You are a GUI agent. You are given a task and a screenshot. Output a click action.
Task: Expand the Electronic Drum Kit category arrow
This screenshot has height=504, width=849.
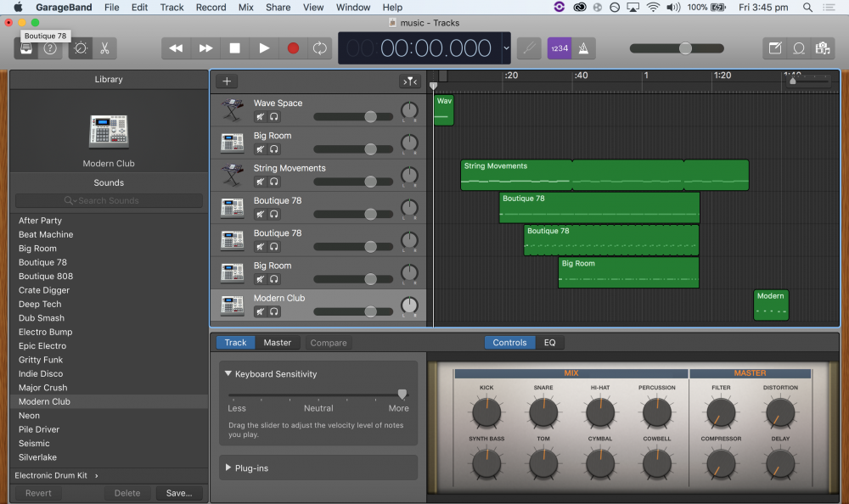click(97, 475)
